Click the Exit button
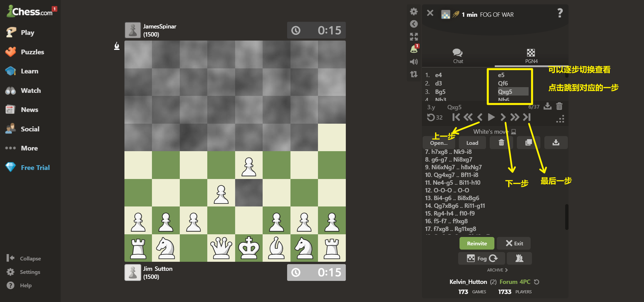The image size is (644, 302). tap(514, 243)
